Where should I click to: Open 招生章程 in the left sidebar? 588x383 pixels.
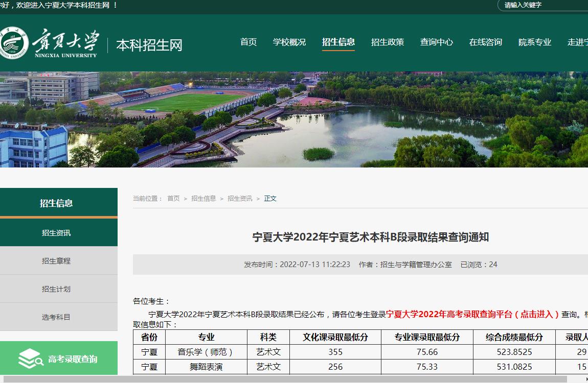click(56, 261)
